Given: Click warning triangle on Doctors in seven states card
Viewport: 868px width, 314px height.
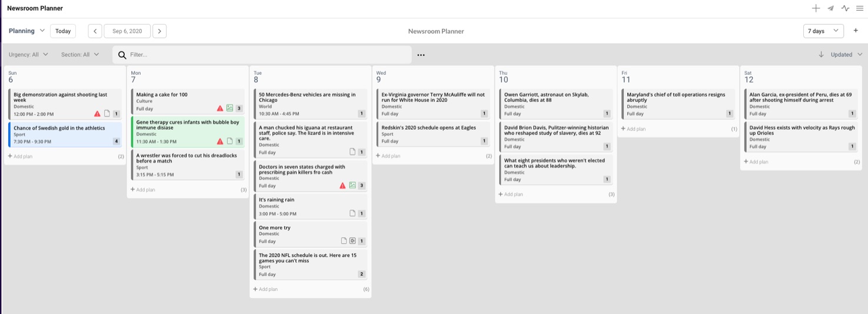Looking at the screenshot, I should point(342,186).
